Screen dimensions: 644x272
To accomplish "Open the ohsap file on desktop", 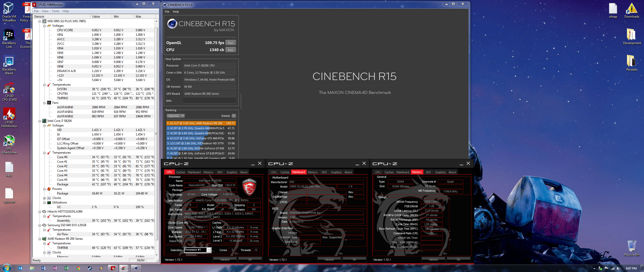I will point(613,11).
